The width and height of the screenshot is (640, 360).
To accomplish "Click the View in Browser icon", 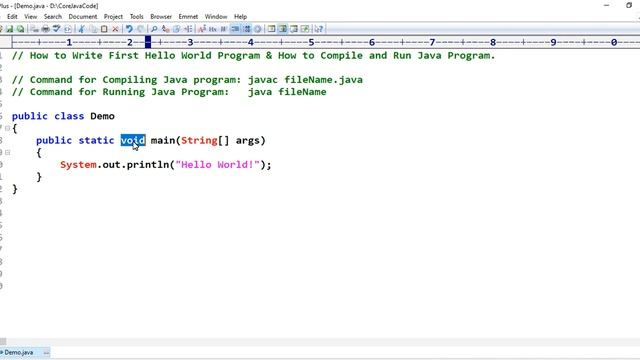I will pos(68,29).
